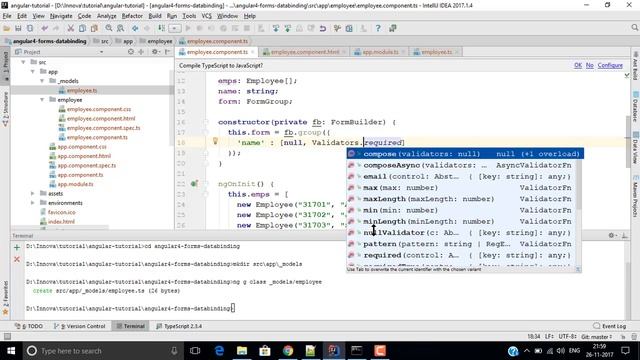Click the VCS Commit Changes icon
640x360 pixels.
[x=288, y=28]
